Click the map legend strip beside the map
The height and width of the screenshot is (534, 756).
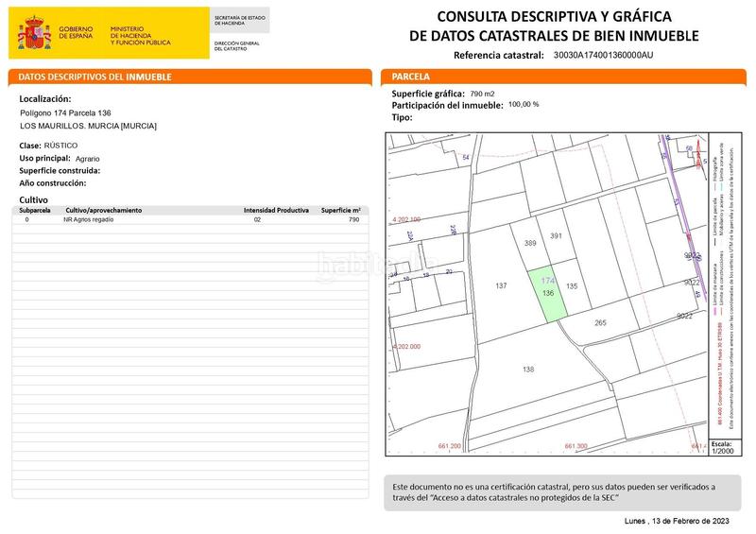pos(721,284)
